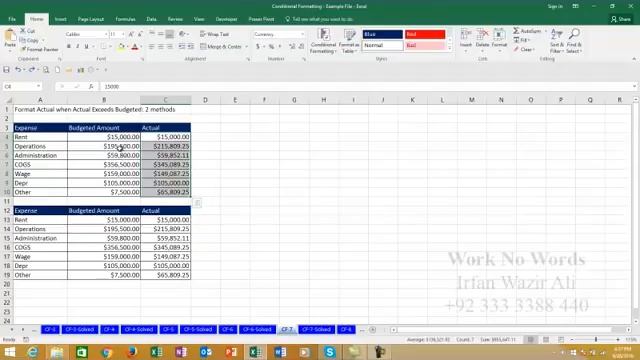The image size is (640, 360).
Task: Expand the Merge & Center dropdown arrow
Action: click(x=247, y=47)
